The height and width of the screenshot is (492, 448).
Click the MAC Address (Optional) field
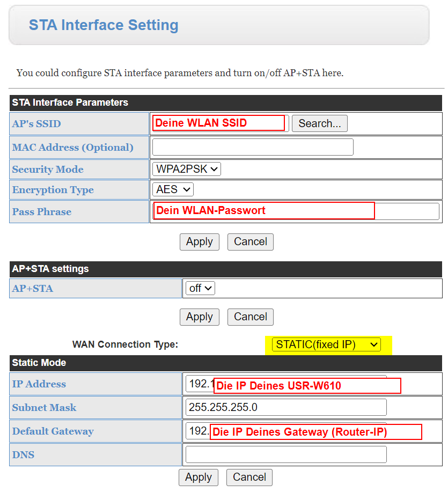[253, 147]
